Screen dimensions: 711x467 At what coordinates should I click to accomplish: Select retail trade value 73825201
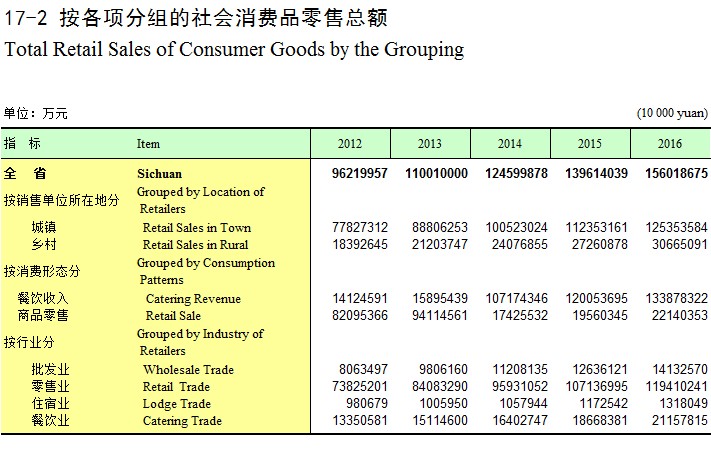pos(360,386)
